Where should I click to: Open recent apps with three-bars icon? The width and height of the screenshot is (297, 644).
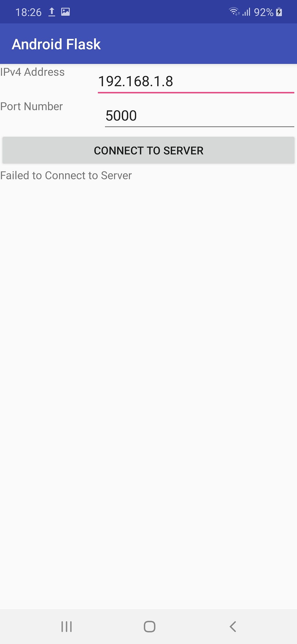coord(66,626)
